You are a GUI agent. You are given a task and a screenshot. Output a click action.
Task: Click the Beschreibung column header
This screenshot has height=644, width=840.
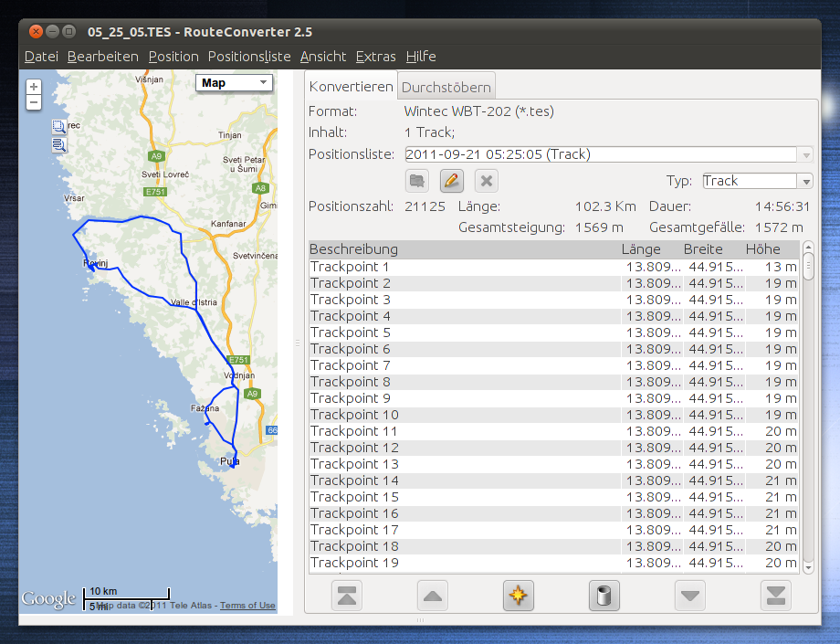[354, 249]
